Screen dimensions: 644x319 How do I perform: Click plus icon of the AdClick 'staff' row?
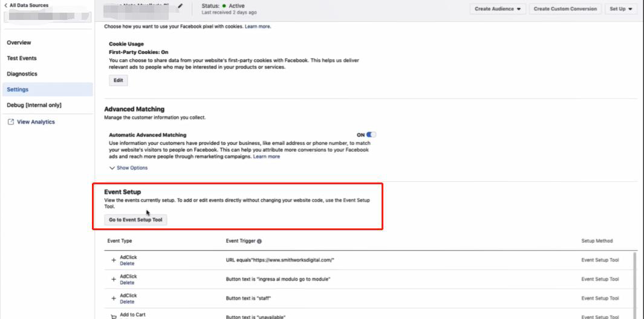click(x=113, y=298)
